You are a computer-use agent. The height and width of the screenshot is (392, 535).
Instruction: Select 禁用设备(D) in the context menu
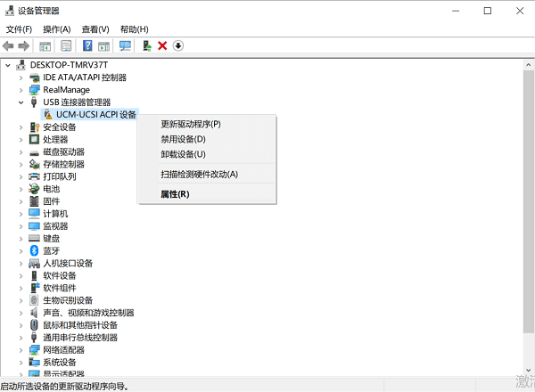coord(183,139)
